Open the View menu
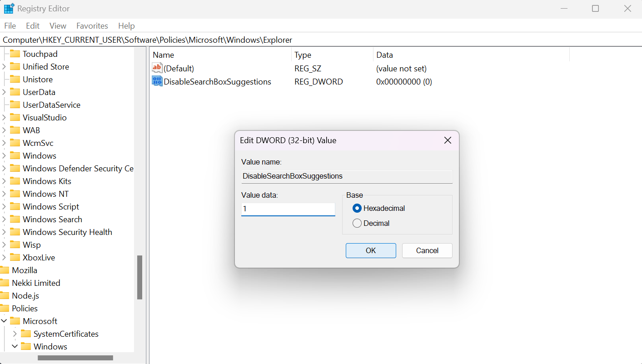This screenshot has width=642, height=364. tap(58, 25)
